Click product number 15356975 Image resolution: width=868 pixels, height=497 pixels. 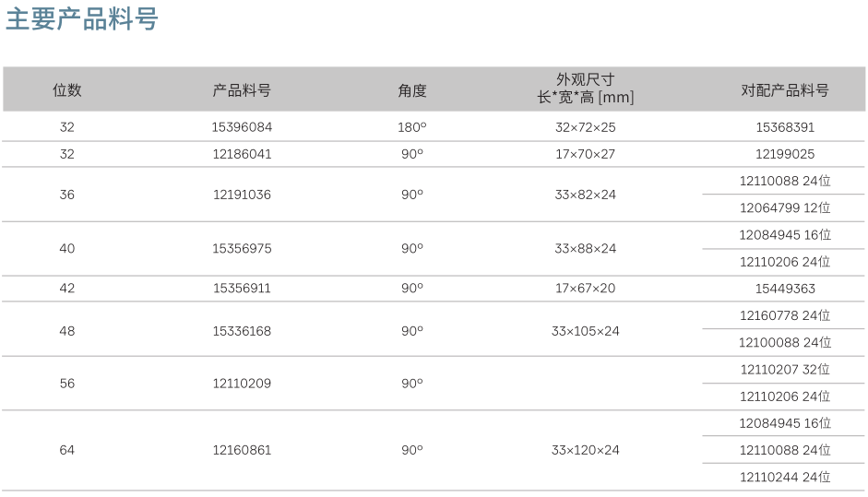[242, 249]
